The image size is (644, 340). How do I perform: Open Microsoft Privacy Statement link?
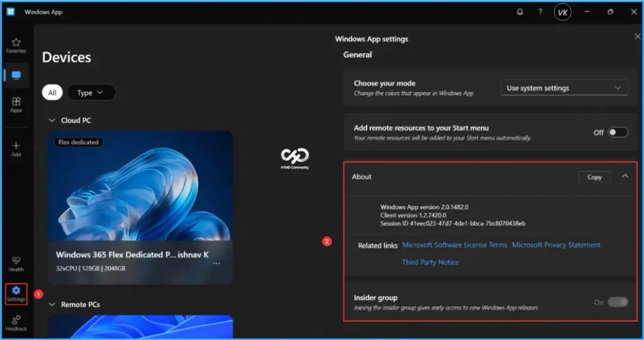[x=556, y=244]
